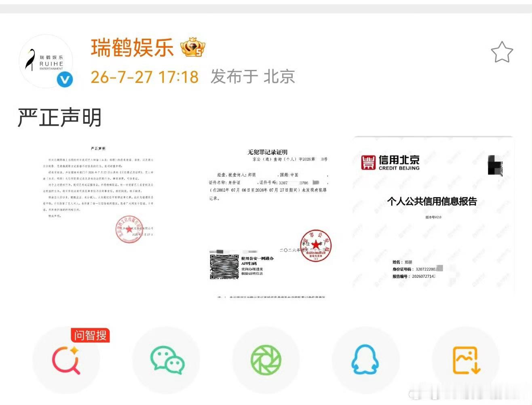This screenshot has height=405, width=532.
Task: Share via the WeChat icon
Action: coord(167,360)
